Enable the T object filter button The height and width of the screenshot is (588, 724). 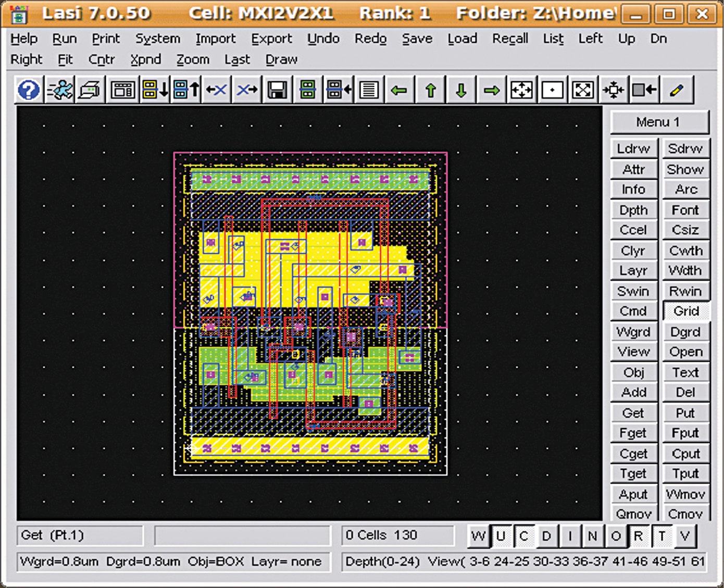(663, 535)
